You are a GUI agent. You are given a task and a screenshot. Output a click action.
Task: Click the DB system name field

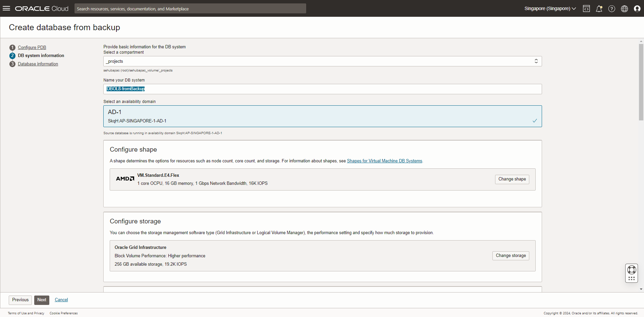[322, 89]
